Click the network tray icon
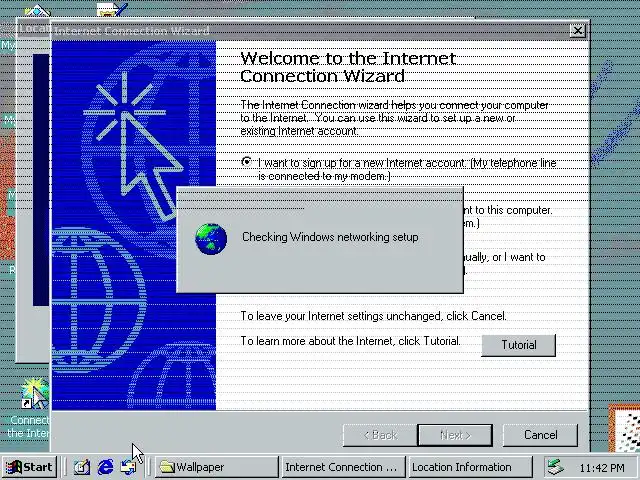 (556, 467)
